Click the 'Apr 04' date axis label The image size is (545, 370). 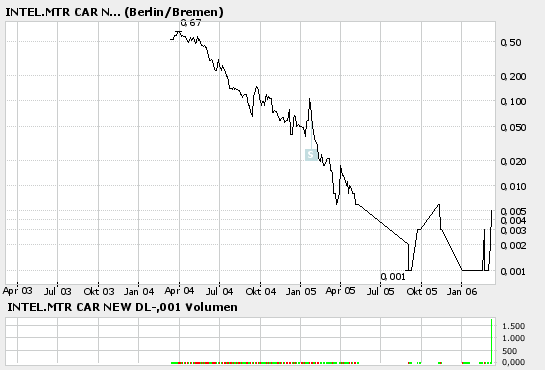(x=179, y=291)
